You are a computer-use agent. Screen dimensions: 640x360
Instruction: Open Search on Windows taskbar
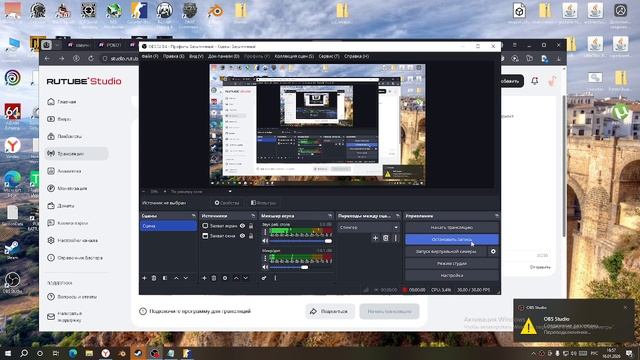(x=24, y=353)
